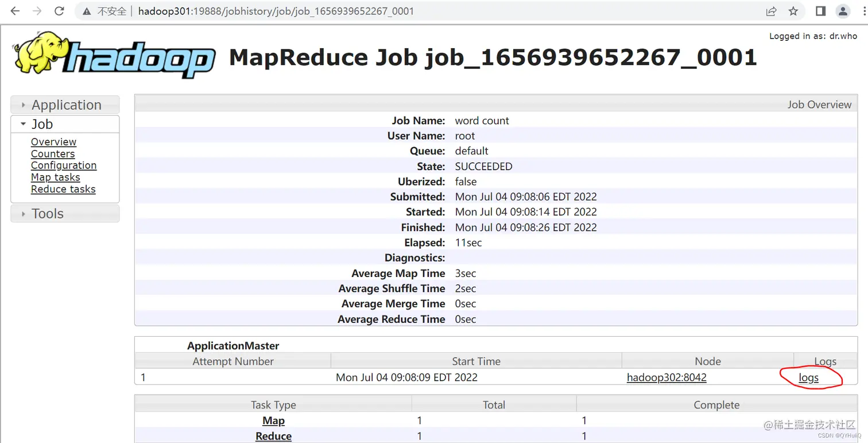868x443 pixels.
Task: Click the ApplicationMaster table title
Action: [x=233, y=346]
